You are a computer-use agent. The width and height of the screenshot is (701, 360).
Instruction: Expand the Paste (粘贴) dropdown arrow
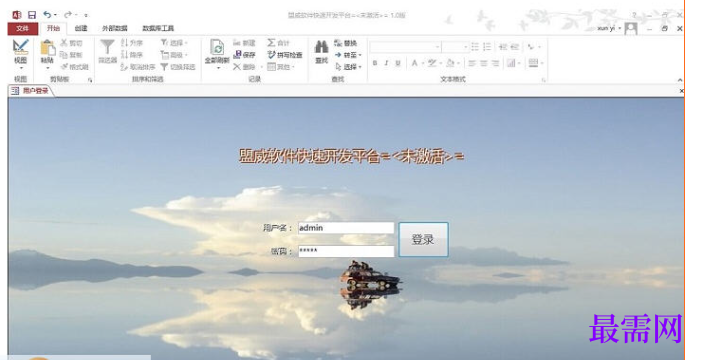(47, 68)
